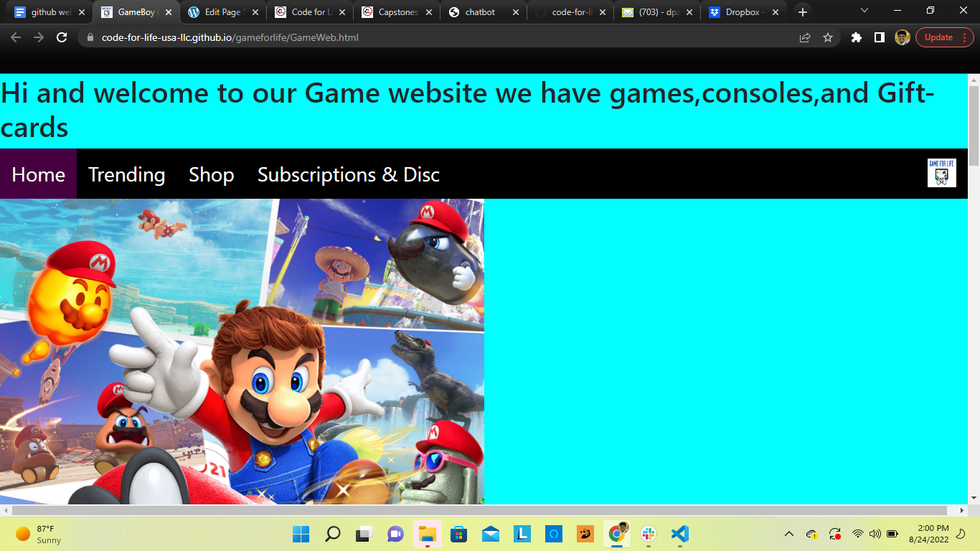
Task: Open the Mail app on the taskbar
Action: 490,534
